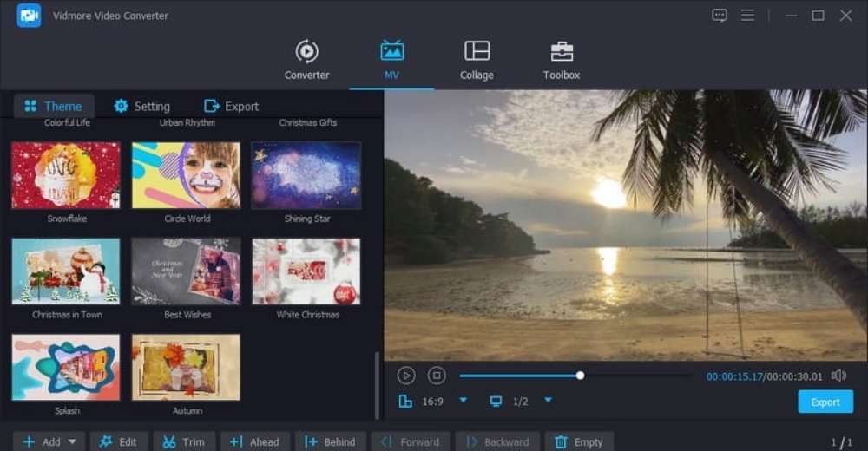This screenshot has height=451, width=868.
Task: Open the Collage module
Action: click(477, 59)
